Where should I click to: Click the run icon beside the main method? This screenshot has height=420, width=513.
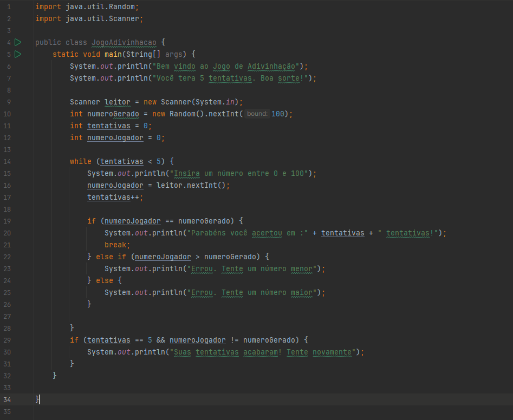18,54
